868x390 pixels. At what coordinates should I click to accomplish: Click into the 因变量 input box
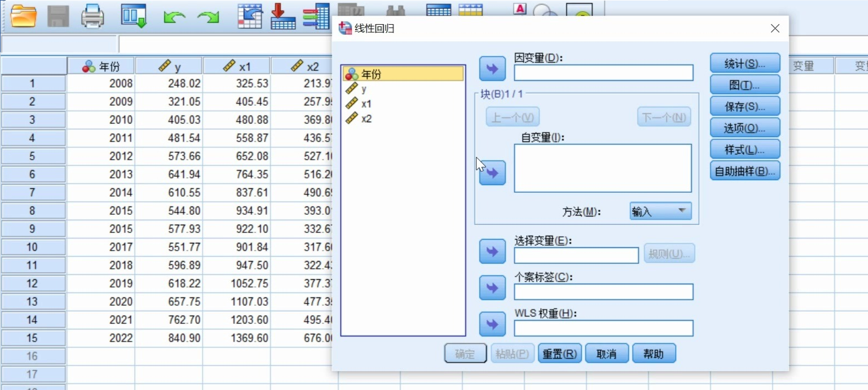click(604, 73)
